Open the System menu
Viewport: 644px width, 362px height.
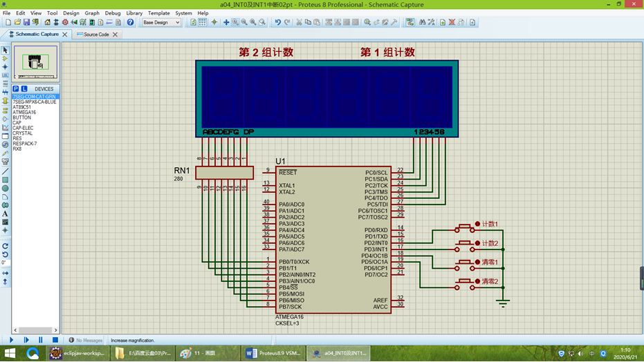click(183, 13)
